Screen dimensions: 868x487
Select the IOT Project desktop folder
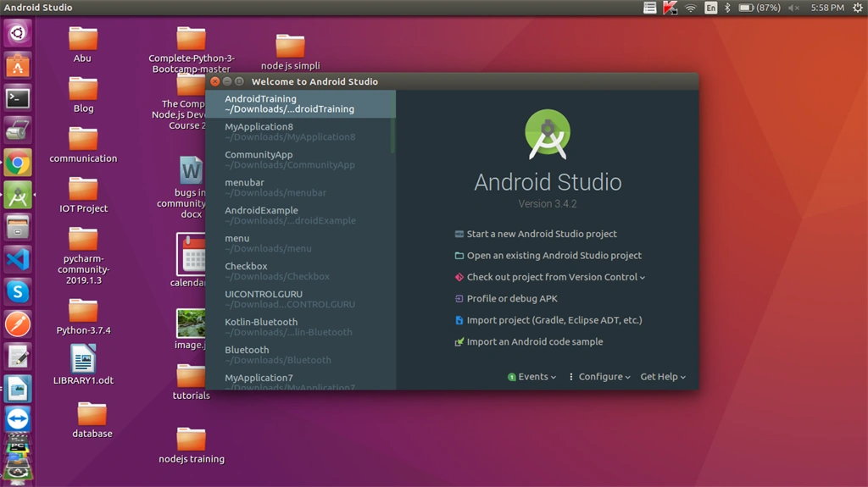(x=84, y=196)
